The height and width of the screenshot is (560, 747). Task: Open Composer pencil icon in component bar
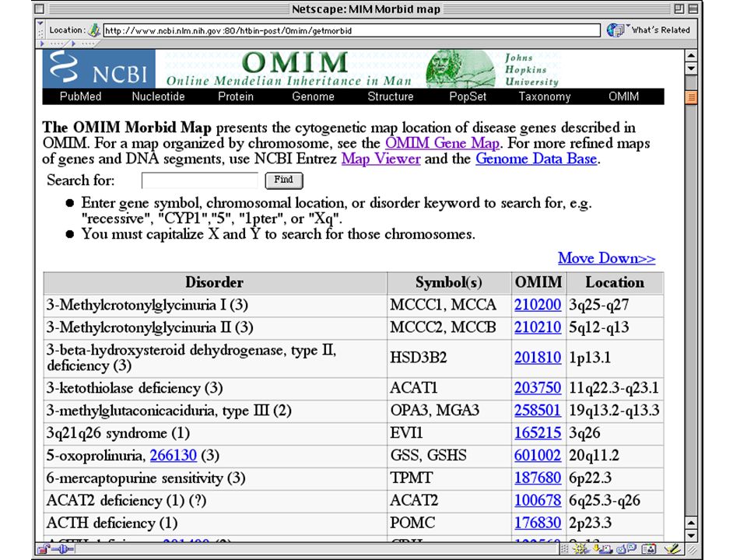672,549
